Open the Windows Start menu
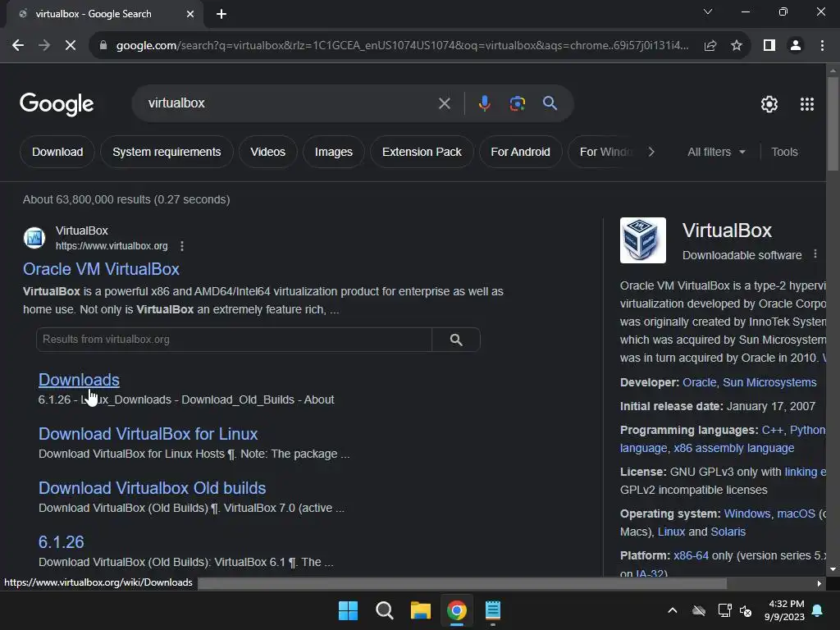Screen dimensions: 840x630 click(x=348, y=610)
